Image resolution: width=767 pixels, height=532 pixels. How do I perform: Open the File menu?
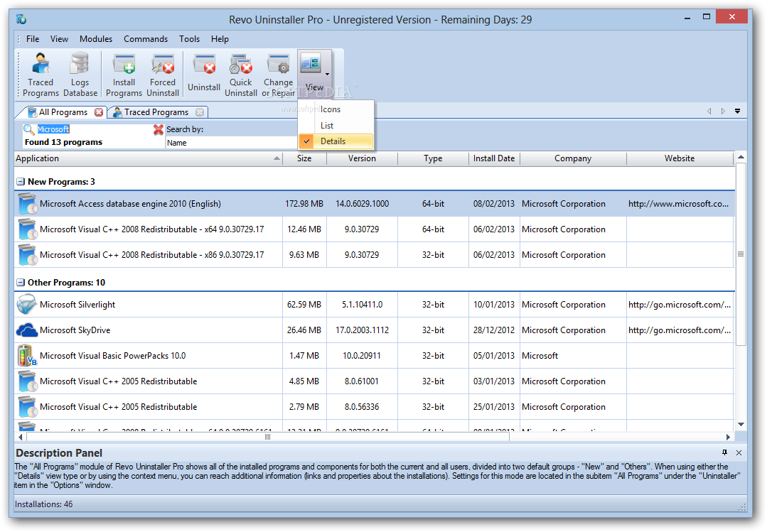[x=33, y=38]
